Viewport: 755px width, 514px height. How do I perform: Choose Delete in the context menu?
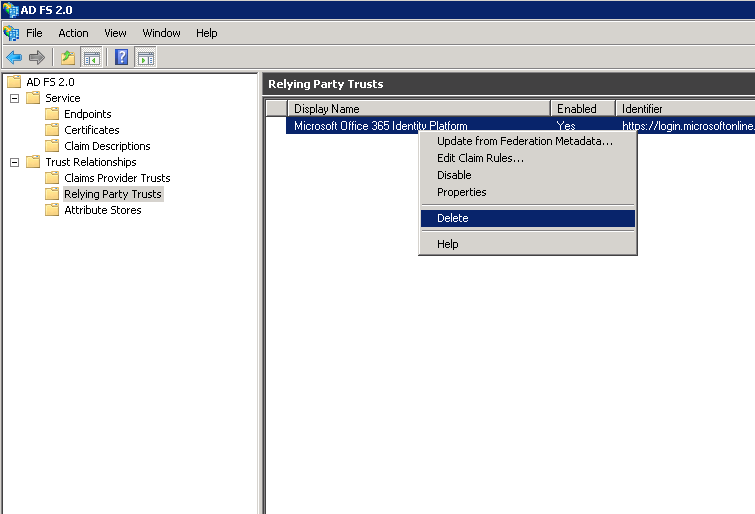pos(528,218)
